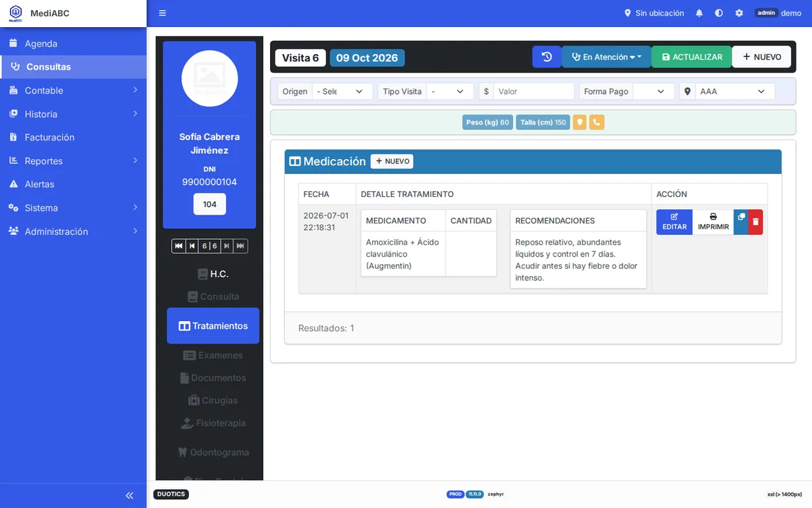
Task: Click the yellow phone badge
Action: pos(596,123)
